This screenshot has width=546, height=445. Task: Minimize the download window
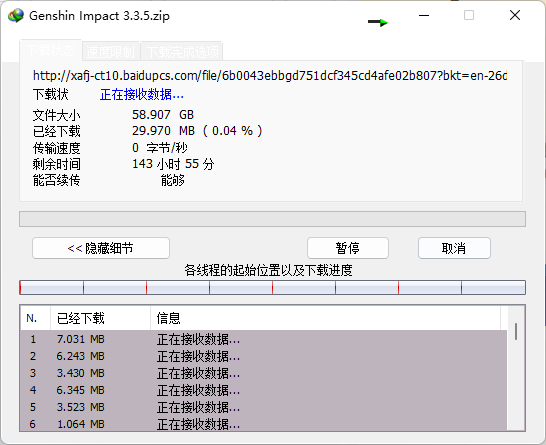pos(424,15)
